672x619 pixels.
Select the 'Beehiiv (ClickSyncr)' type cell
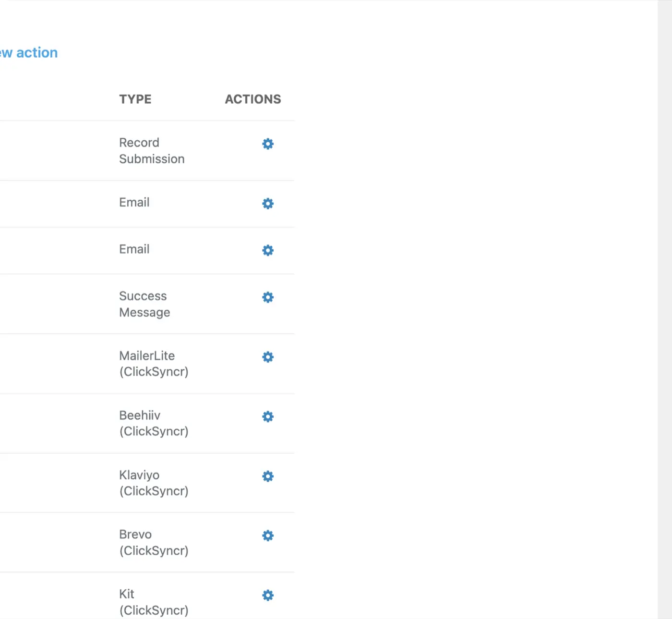click(154, 423)
